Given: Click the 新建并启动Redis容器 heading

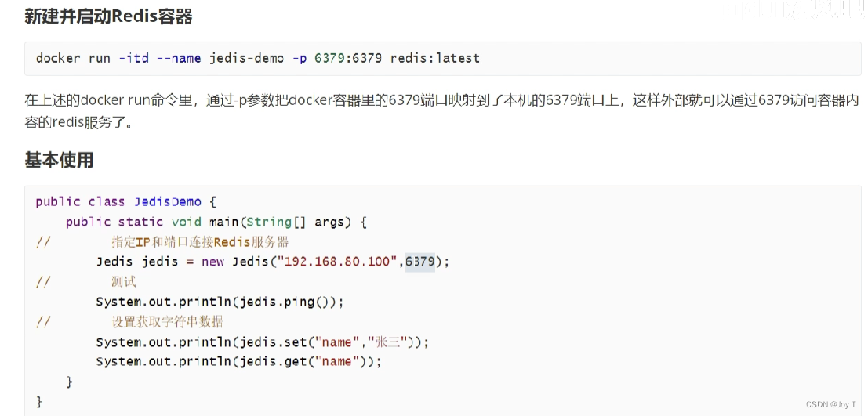Looking at the screenshot, I should click(x=108, y=16).
